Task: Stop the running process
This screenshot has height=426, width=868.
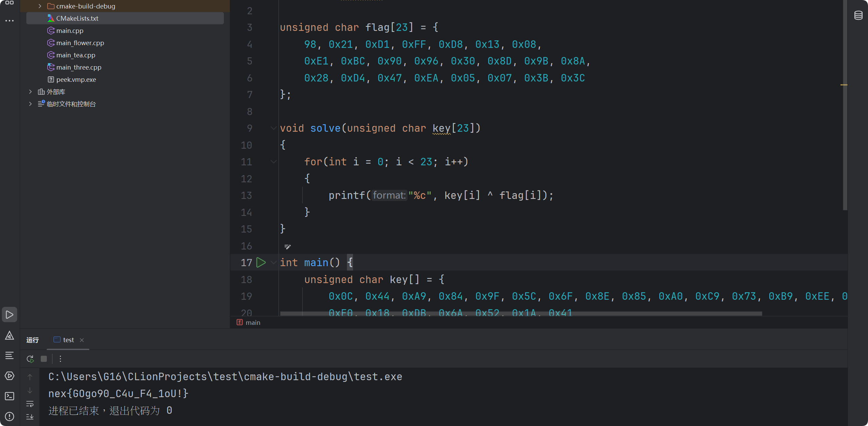Action: 44,359
